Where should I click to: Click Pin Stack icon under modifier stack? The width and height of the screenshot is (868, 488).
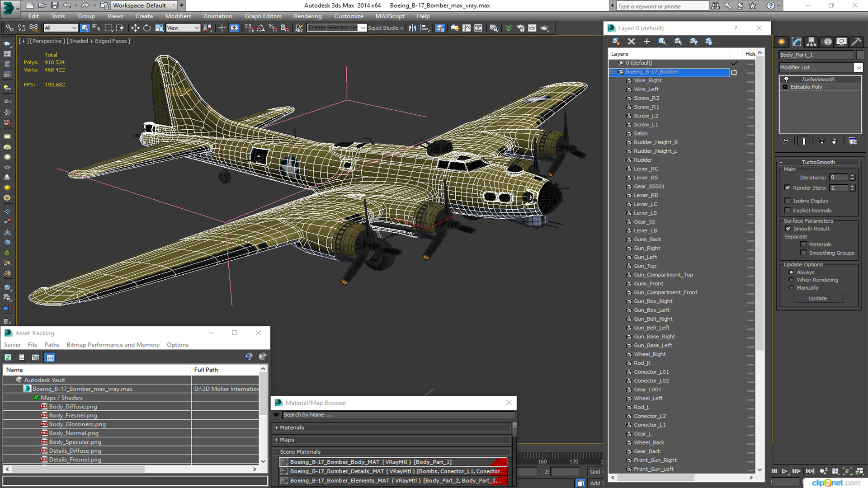pyautogui.click(x=786, y=141)
